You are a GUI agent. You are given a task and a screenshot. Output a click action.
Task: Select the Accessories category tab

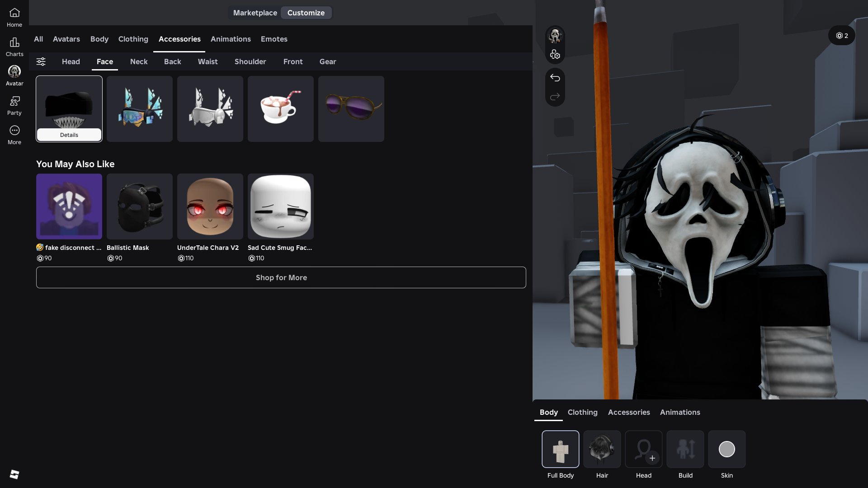click(179, 39)
